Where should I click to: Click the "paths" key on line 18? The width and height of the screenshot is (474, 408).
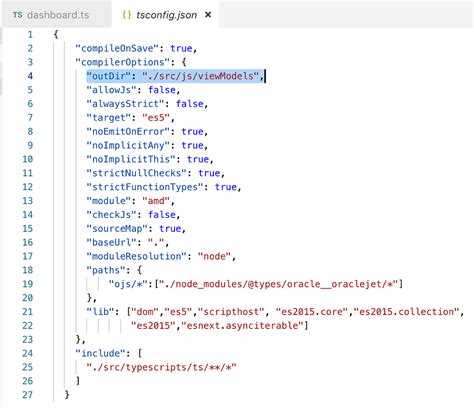[106, 270]
